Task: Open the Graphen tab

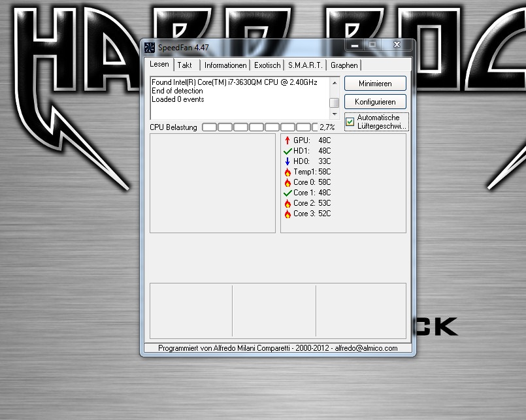Action: tap(344, 65)
